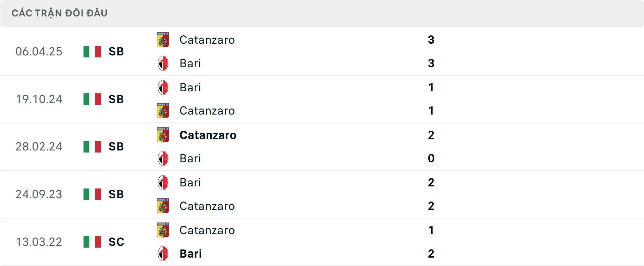This screenshot has height=266, width=644.
Task: Select SB league label on 19.10.24 row
Action: click(x=116, y=99)
